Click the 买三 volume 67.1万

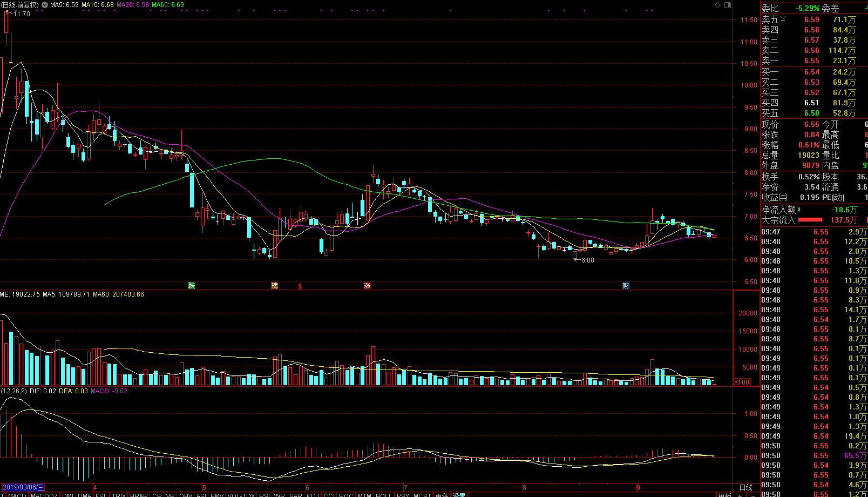pyautogui.click(x=844, y=92)
